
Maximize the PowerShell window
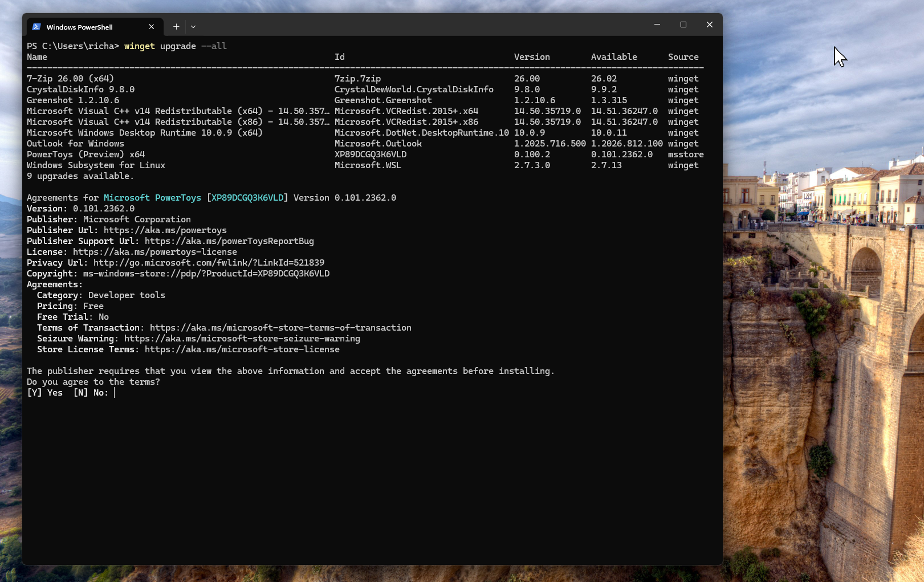tap(683, 25)
